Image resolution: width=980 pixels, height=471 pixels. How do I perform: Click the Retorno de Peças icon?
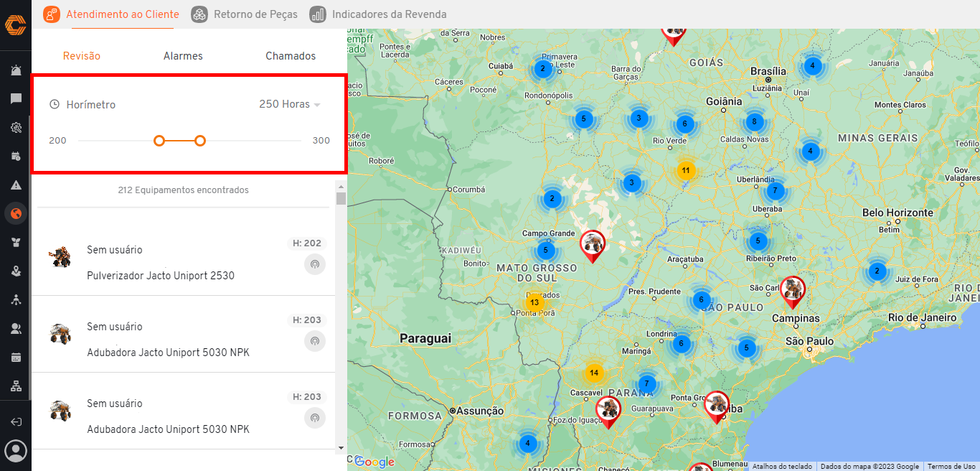[199, 14]
